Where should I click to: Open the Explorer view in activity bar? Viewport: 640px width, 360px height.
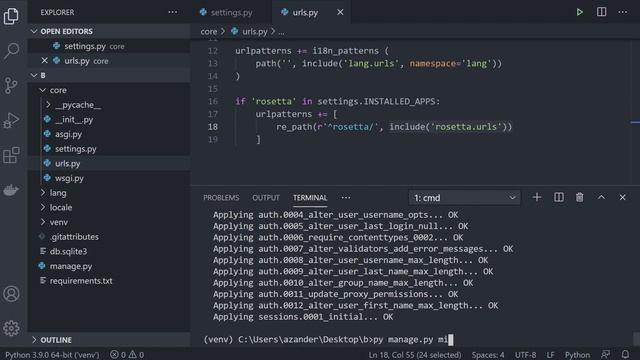tap(11, 16)
